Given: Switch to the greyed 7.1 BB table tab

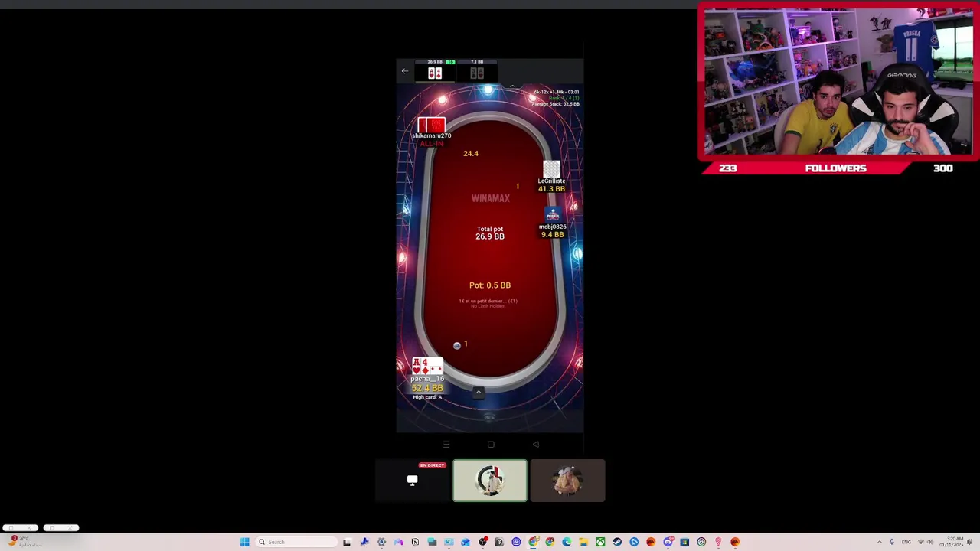Looking at the screenshot, I should pyautogui.click(x=477, y=73).
